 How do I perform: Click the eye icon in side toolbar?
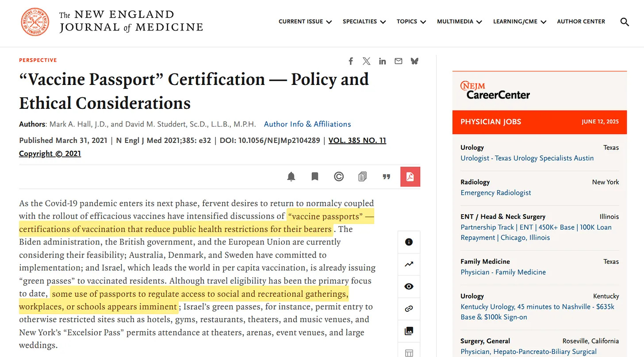tap(409, 287)
